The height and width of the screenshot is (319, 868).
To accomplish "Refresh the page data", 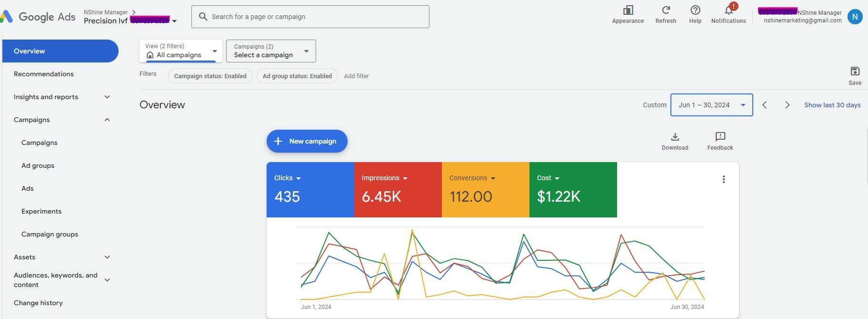I will (666, 10).
